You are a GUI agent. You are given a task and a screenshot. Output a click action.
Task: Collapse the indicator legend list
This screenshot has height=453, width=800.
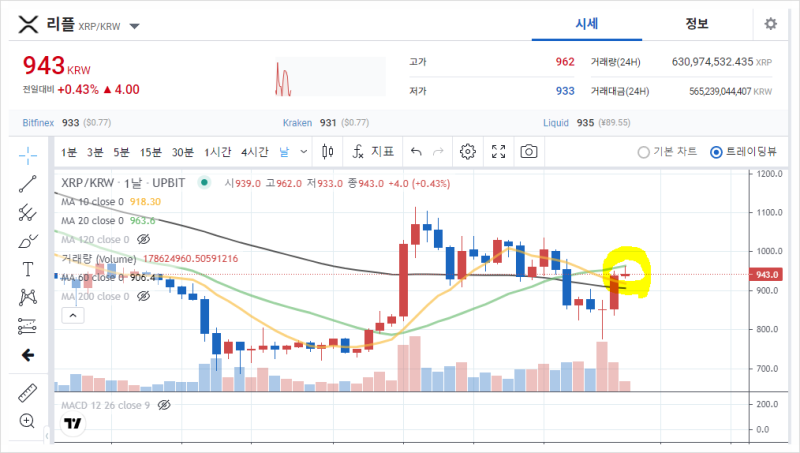[73, 316]
